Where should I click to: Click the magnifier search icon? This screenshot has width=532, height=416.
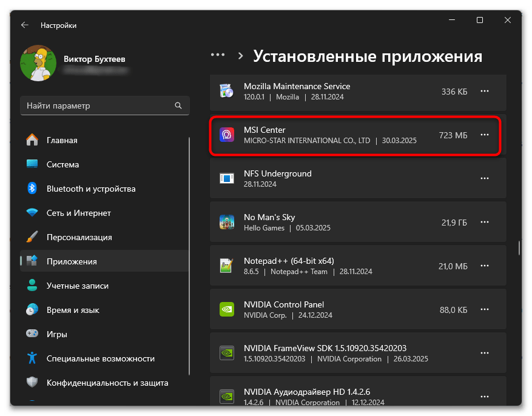pos(178,106)
